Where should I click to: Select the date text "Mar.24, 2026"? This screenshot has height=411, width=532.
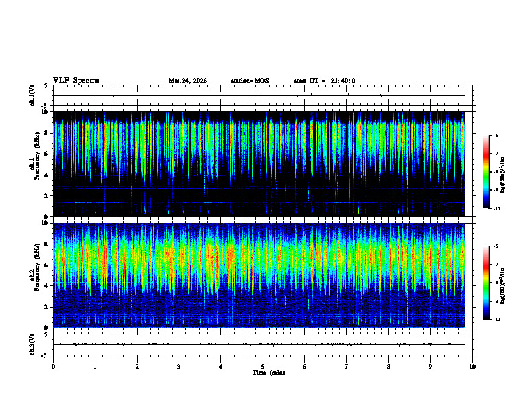click(187, 81)
